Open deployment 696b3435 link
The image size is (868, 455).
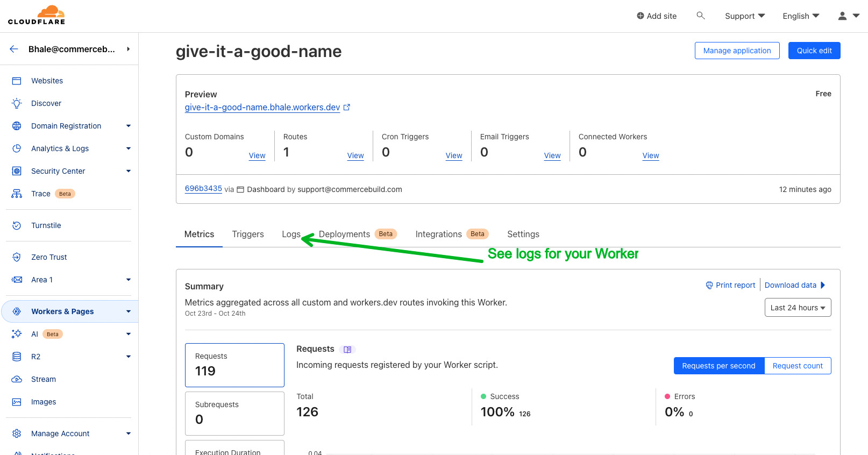(203, 188)
